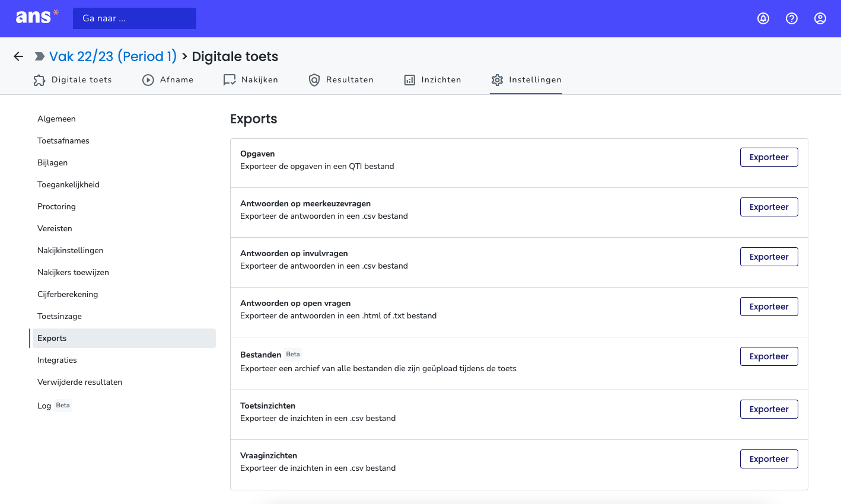Click text about archief van alle bestanden

click(378, 368)
